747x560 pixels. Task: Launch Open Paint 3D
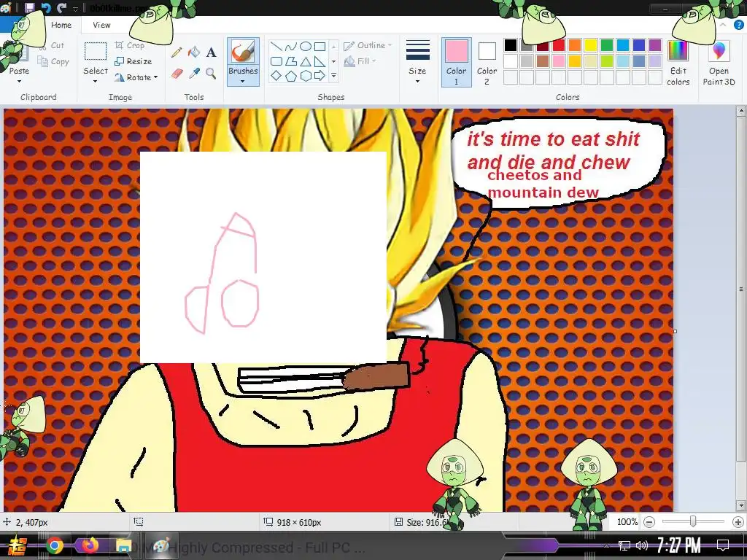coord(719,63)
